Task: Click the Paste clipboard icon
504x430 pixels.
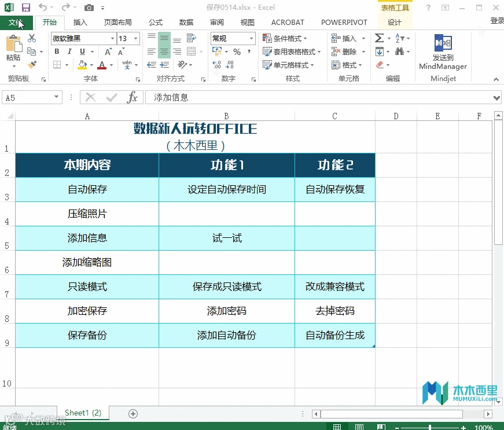Action: pyautogui.click(x=13, y=44)
